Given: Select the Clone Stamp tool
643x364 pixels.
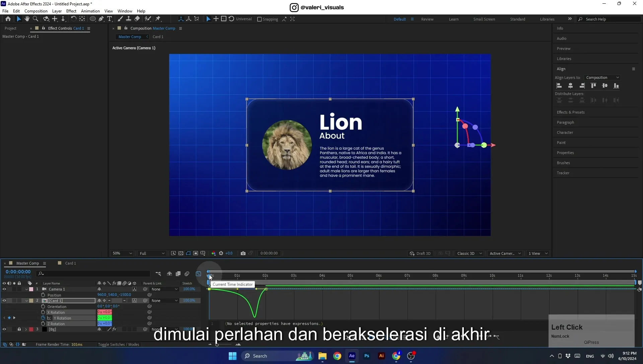Looking at the screenshot, I should 128,19.
